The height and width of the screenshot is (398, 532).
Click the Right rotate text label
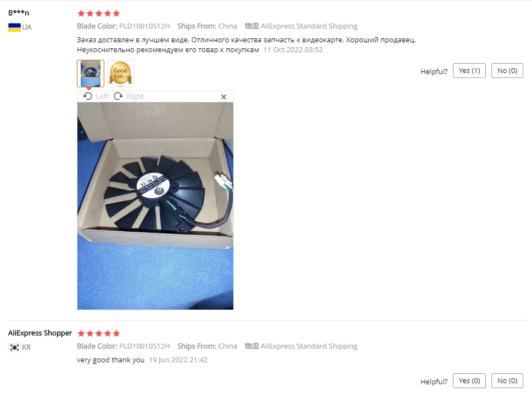[x=135, y=97]
